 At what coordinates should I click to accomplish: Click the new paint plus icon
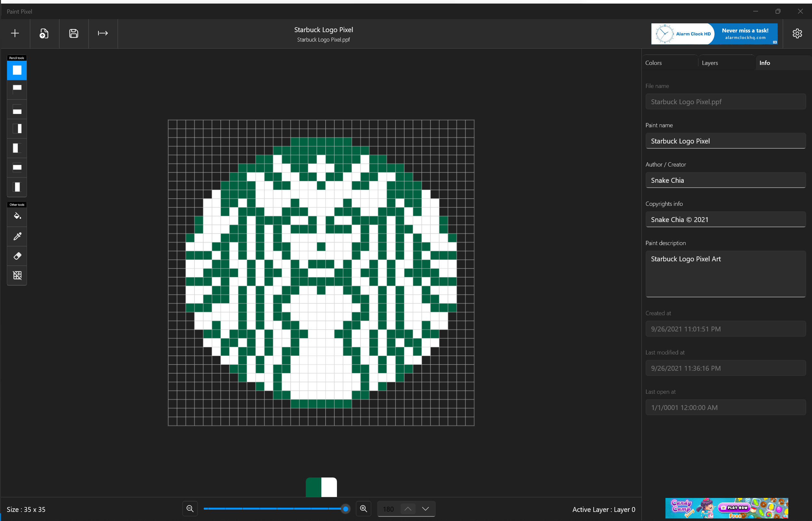15,33
